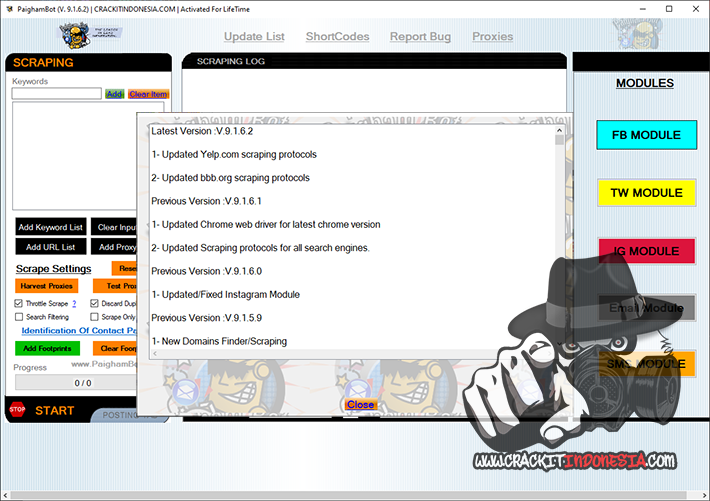Viewport: 710px width, 501px height.
Task: Open the Report Bug link
Action: coord(420,37)
